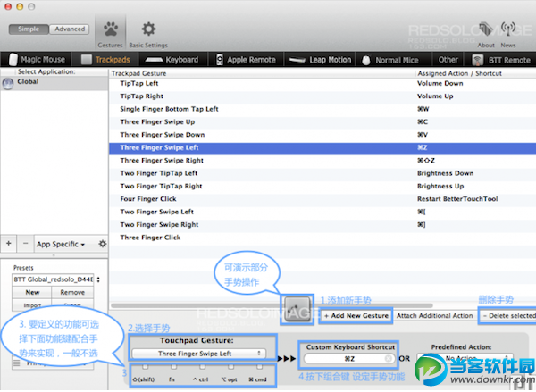Screen dimensions: 536x392
Task: Enable the opt modifier checkbox
Action: 231,367
